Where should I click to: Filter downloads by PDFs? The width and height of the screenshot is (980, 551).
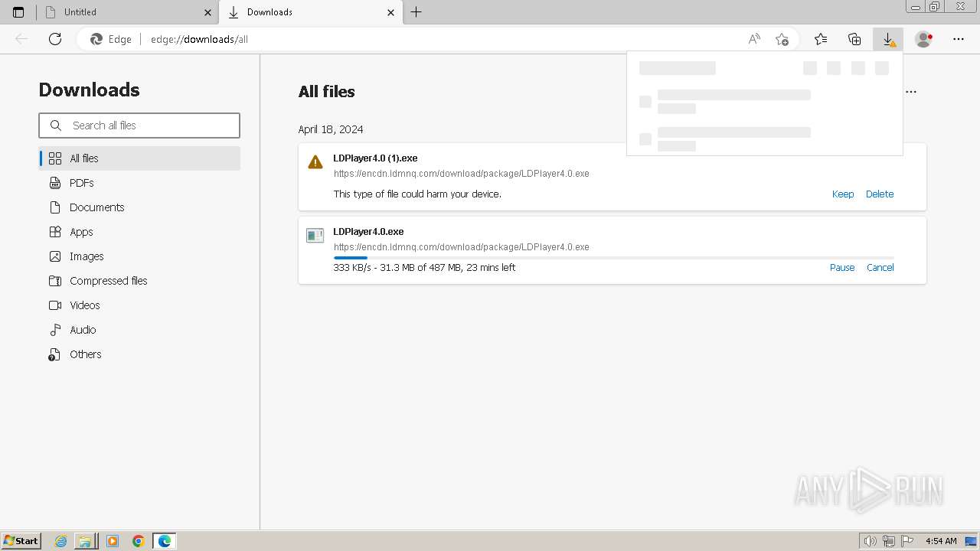tap(139, 183)
